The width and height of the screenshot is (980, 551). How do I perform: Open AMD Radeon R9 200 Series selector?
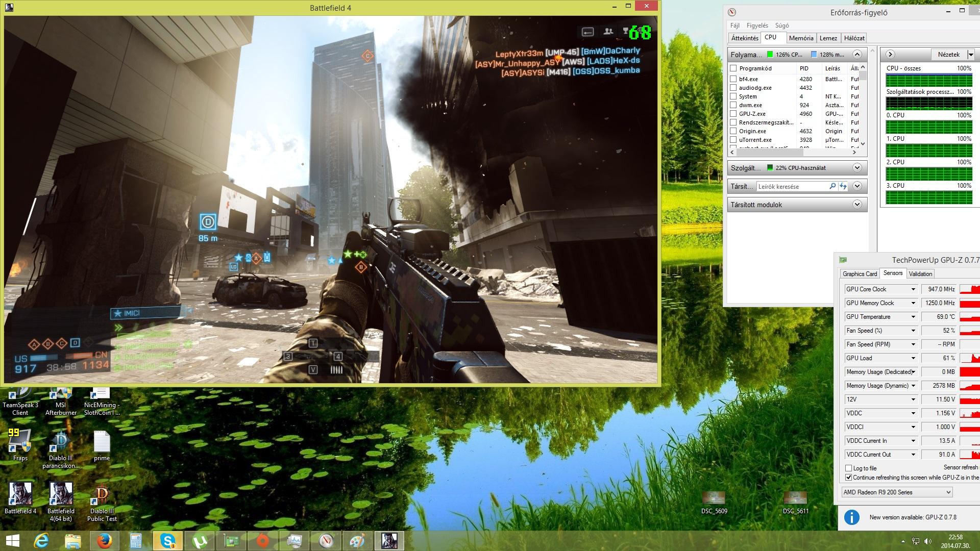click(x=897, y=492)
